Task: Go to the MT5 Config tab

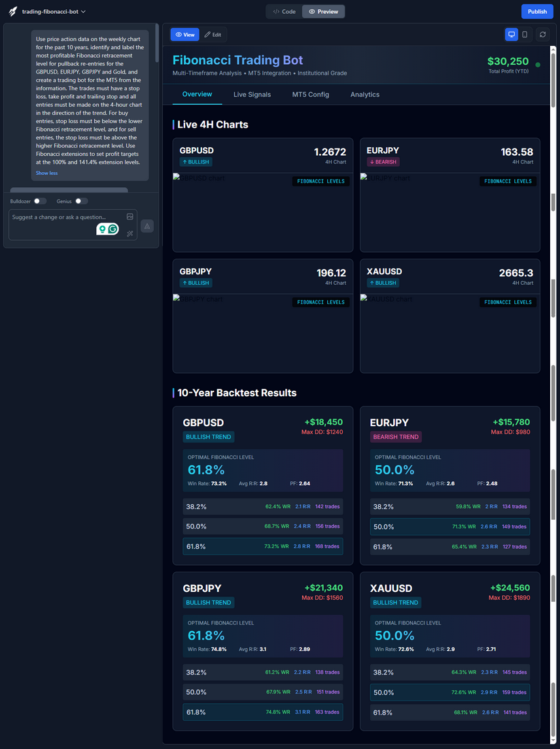Action: pos(310,94)
